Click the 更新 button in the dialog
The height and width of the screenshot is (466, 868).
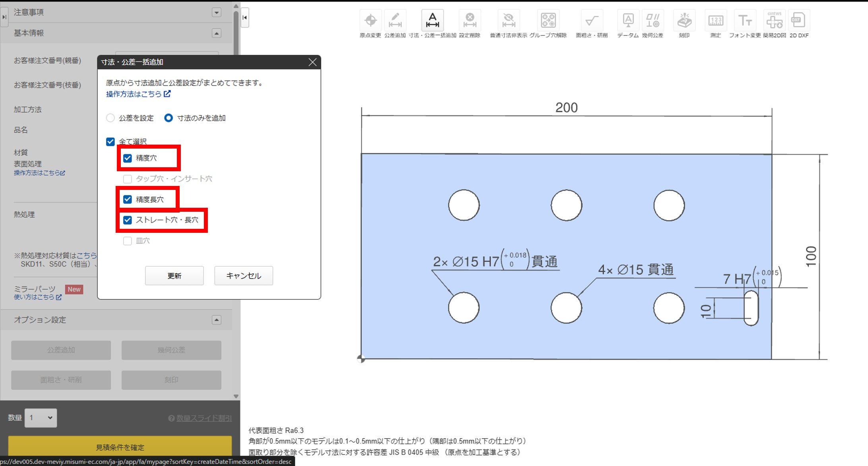pyautogui.click(x=174, y=275)
